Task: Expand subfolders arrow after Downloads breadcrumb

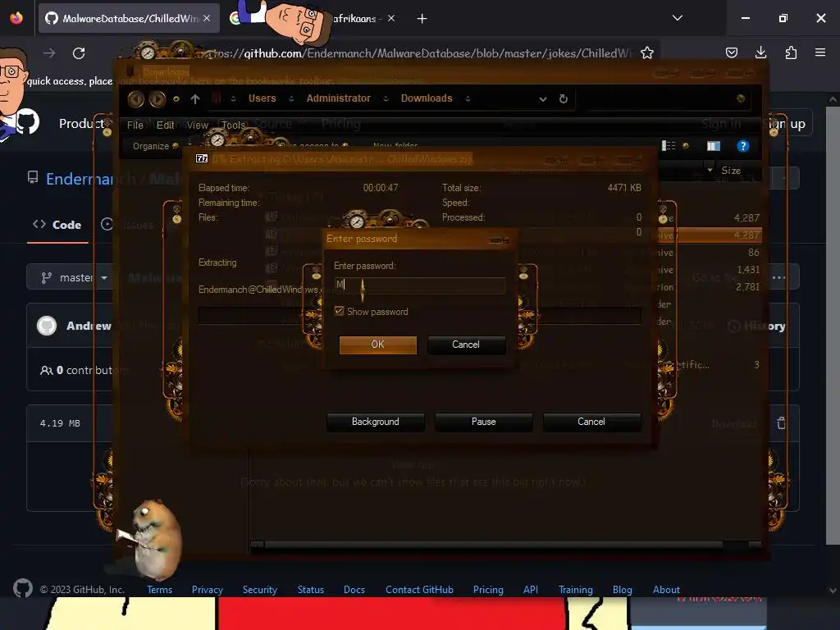Action: [x=468, y=98]
